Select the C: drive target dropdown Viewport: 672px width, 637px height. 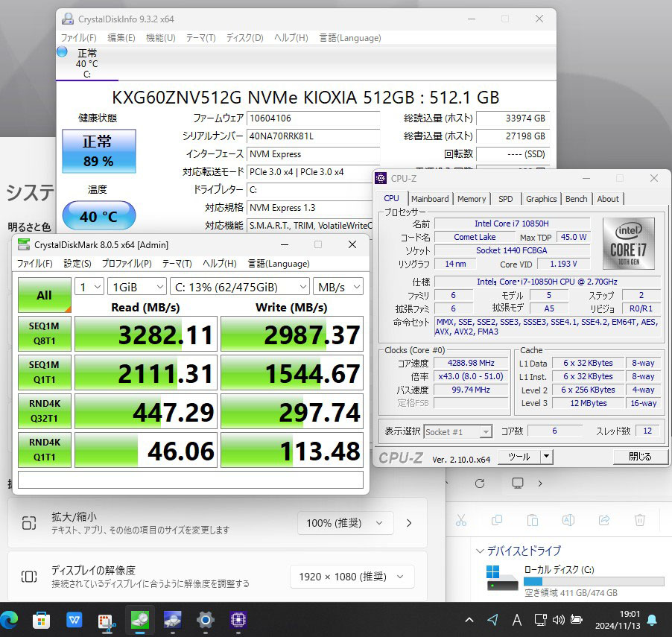point(241,287)
